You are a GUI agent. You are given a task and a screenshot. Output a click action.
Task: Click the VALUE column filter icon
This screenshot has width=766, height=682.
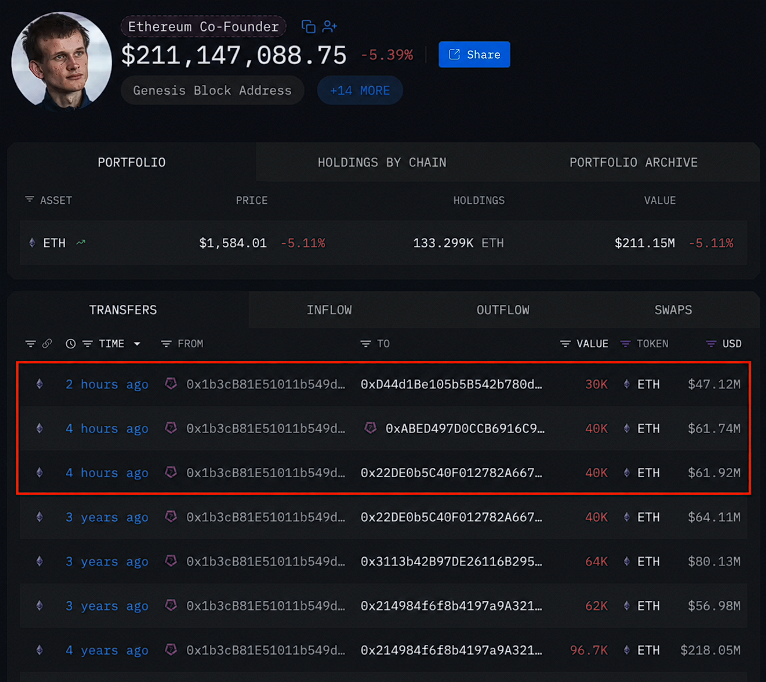(x=565, y=344)
